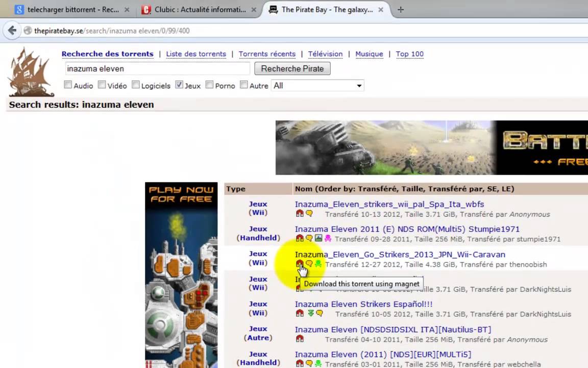Open the All category dropdown
This screenshot has height=368, width=588.
coord(317,86)
